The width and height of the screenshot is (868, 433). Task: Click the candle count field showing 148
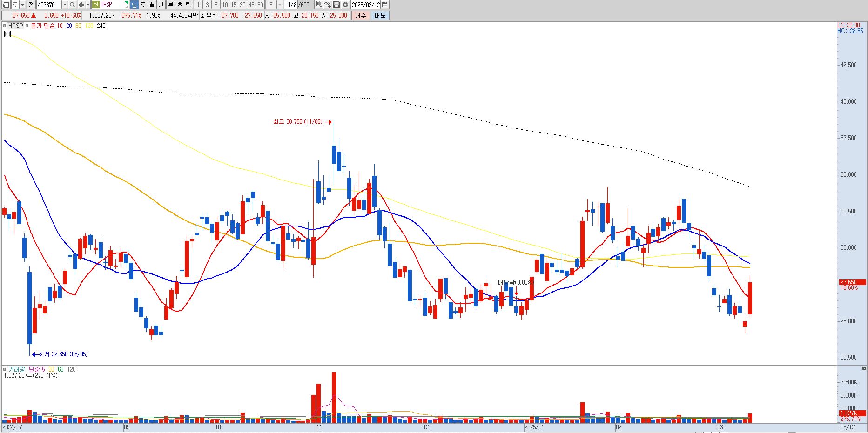(292, 5)
